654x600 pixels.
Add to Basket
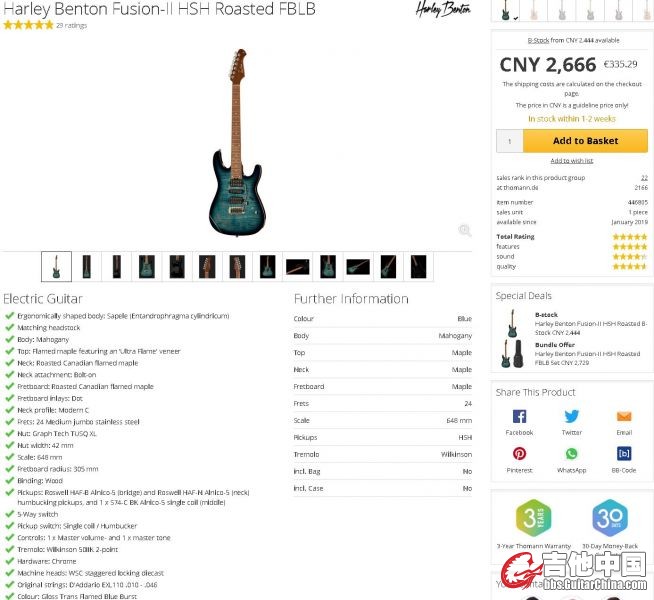585,141
